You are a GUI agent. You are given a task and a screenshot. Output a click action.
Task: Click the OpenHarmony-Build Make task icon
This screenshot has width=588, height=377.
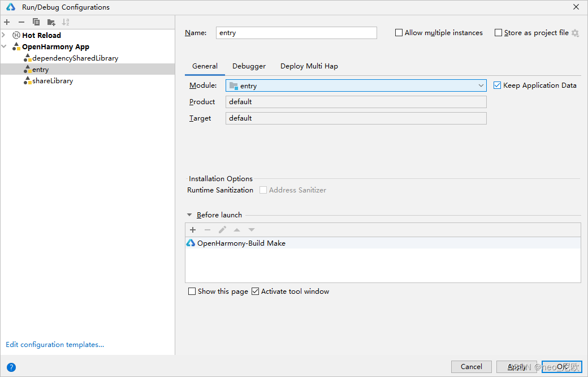191,243
